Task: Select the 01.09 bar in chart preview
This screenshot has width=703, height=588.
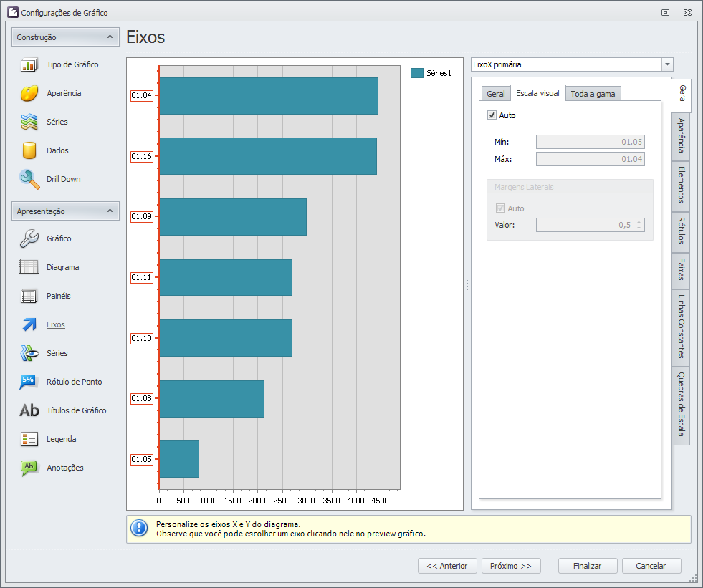Action: tap(233, 217)
